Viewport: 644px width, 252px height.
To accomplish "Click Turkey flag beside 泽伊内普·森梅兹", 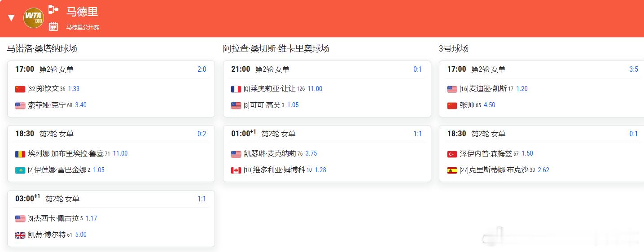I will pos(452,154).
